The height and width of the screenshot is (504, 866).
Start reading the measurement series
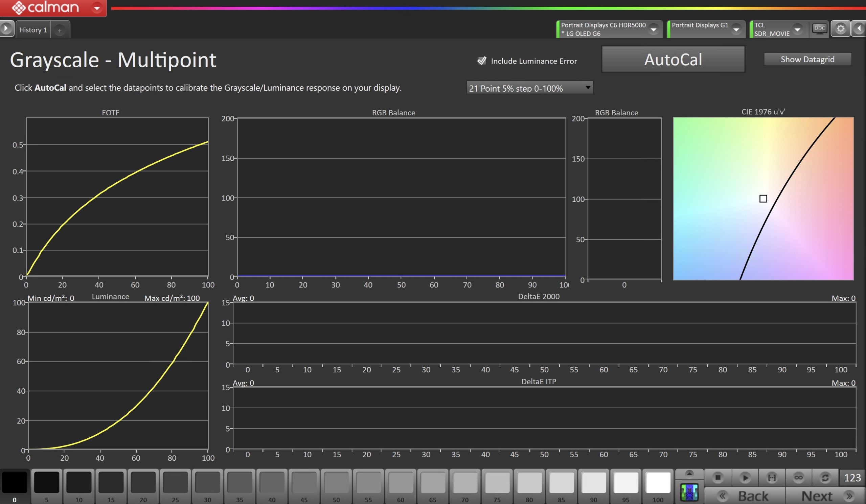click(745, 478)
